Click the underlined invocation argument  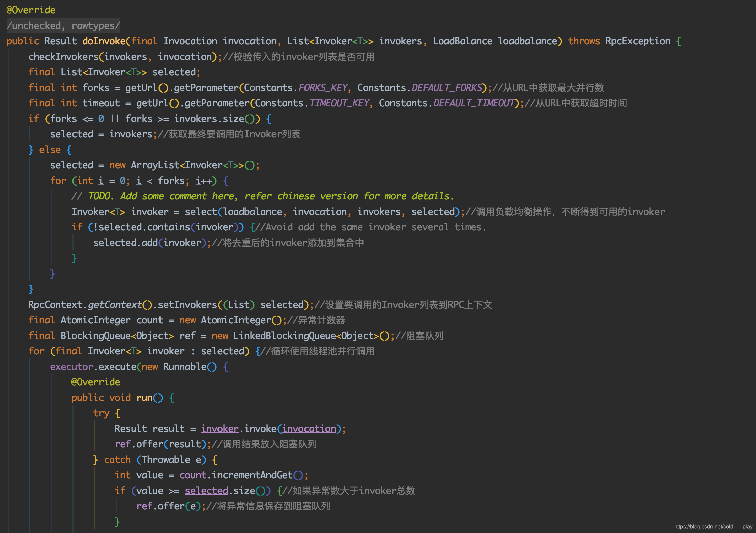309,429
